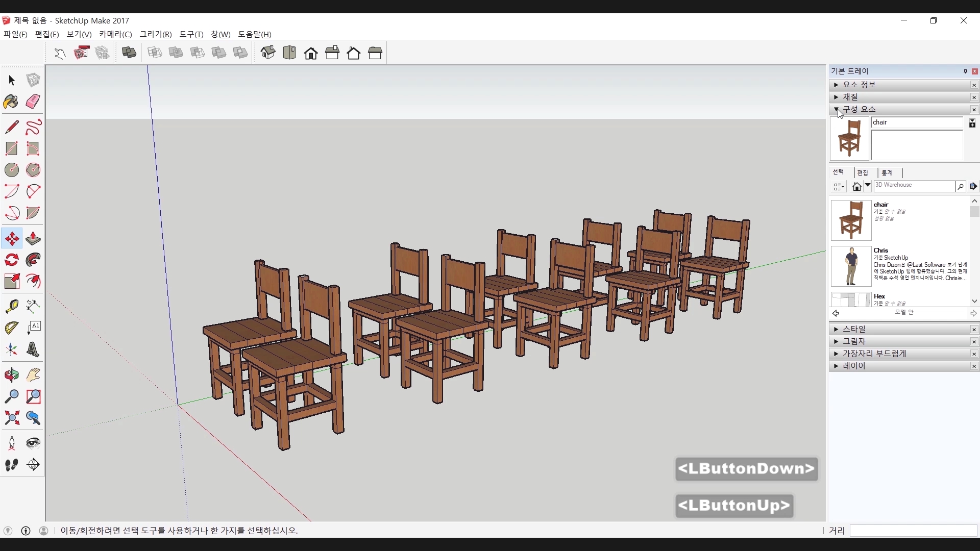
Task: Select the Rotate tool
Action: (11, 260)
